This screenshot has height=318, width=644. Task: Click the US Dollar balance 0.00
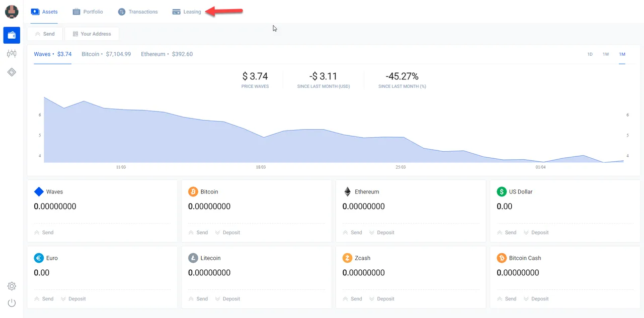[x=505, y=206]
